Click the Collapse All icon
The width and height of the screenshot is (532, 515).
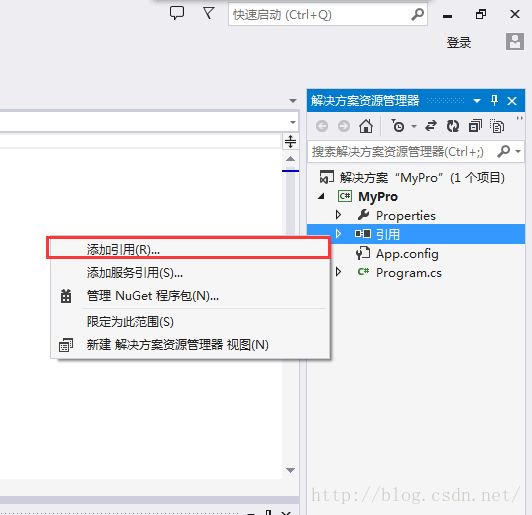(475, 126)
